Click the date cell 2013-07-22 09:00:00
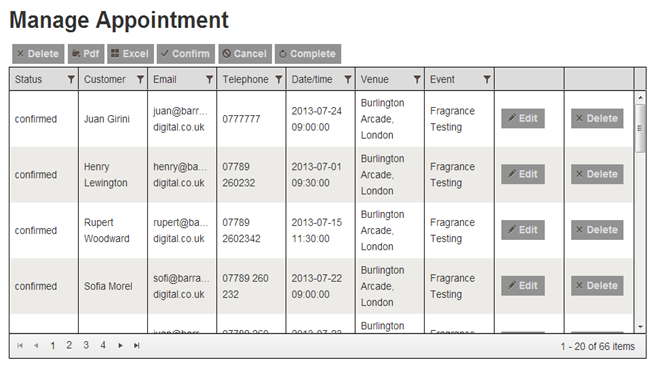This screenshot has height=369, width=654. (x=320, y=286)
